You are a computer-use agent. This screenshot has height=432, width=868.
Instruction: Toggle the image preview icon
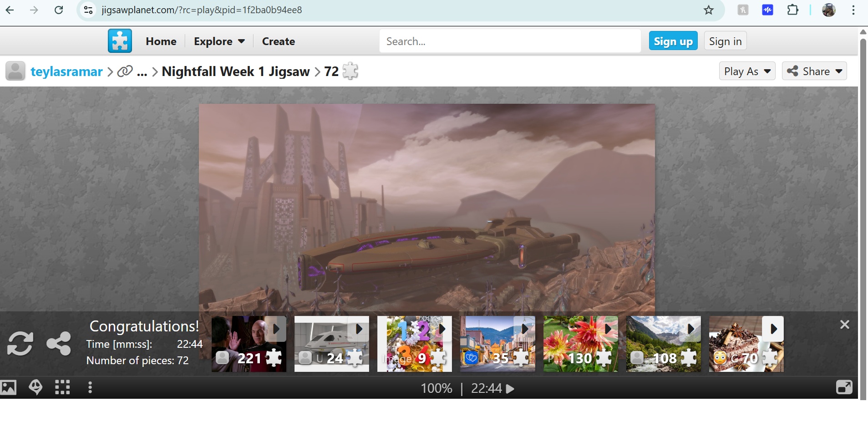[x=8, y=387]
